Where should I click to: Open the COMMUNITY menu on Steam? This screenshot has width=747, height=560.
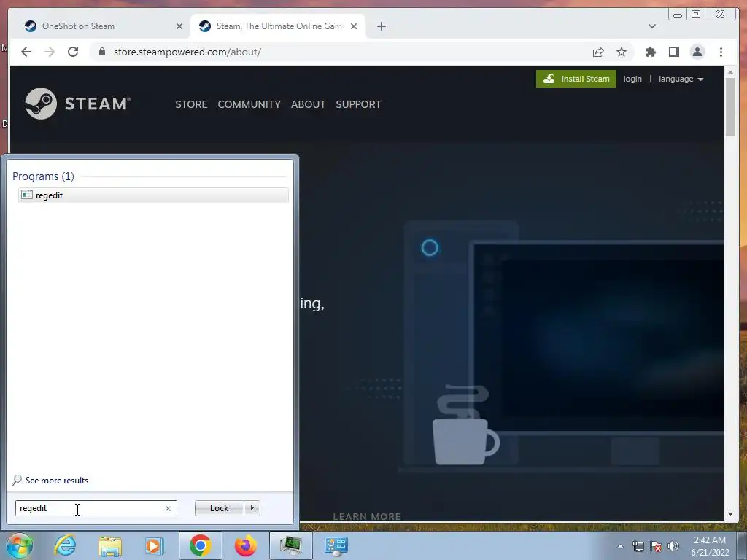coord(249,104)
